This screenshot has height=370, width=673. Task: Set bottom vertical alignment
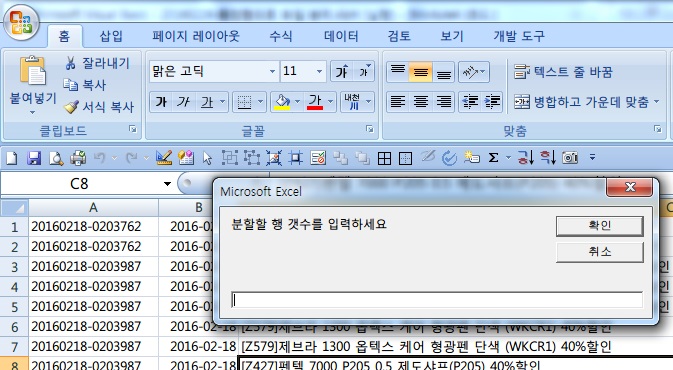pyautogui.click(x=443, y=71)
